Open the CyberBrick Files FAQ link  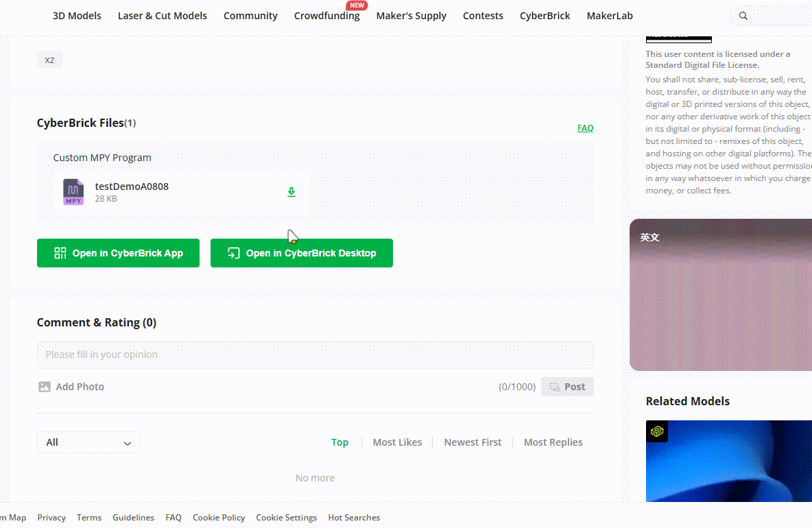(585, 128)
